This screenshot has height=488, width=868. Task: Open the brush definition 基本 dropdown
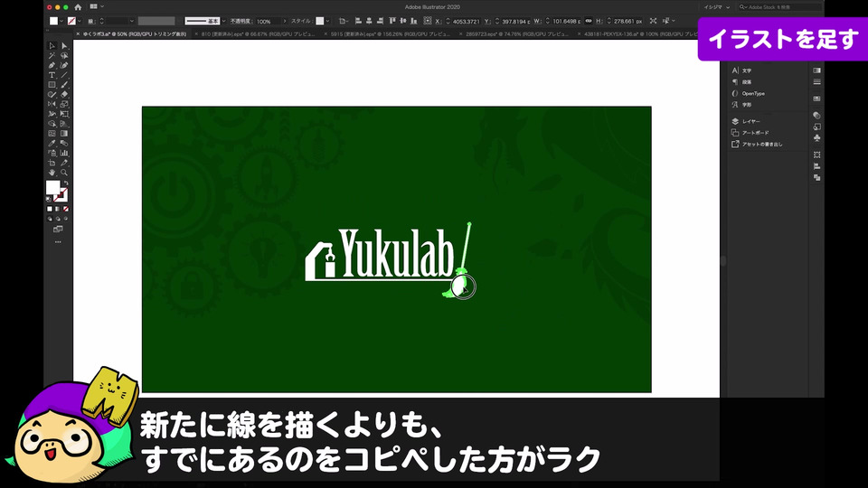click(x=223, y=21)
